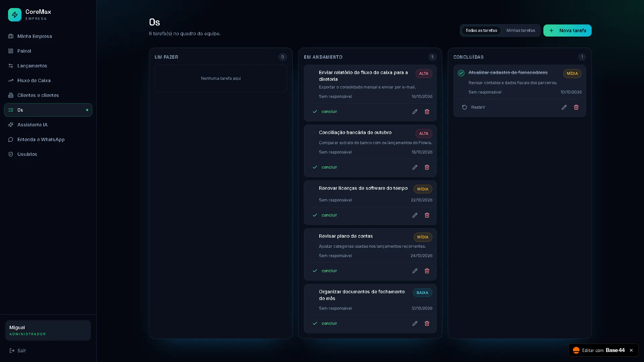The width and height of the screenshot is (644, 362).
Task: Click the title 'Revisar plano de contas'
Action: click(346, 236)
